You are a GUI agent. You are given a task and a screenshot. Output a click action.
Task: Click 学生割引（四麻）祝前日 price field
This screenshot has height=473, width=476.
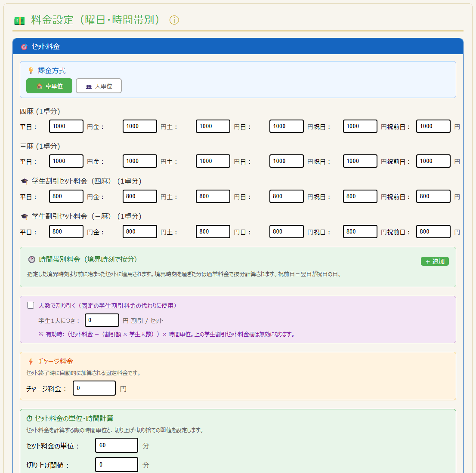pos(433,197)
